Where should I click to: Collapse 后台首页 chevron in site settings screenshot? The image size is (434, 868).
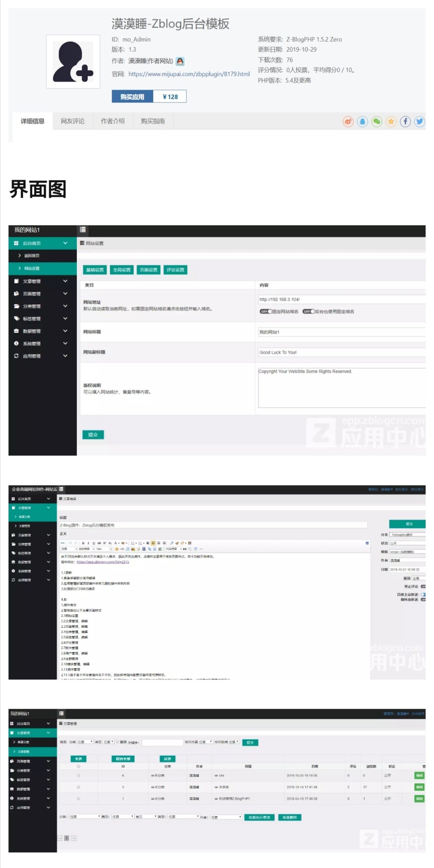point(65,243)
